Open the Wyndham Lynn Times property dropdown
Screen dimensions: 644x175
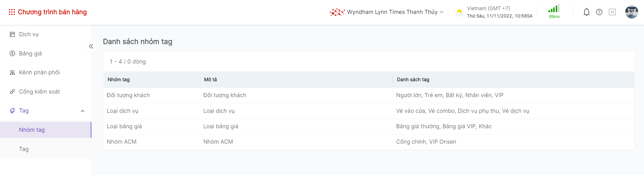[395, 12]
